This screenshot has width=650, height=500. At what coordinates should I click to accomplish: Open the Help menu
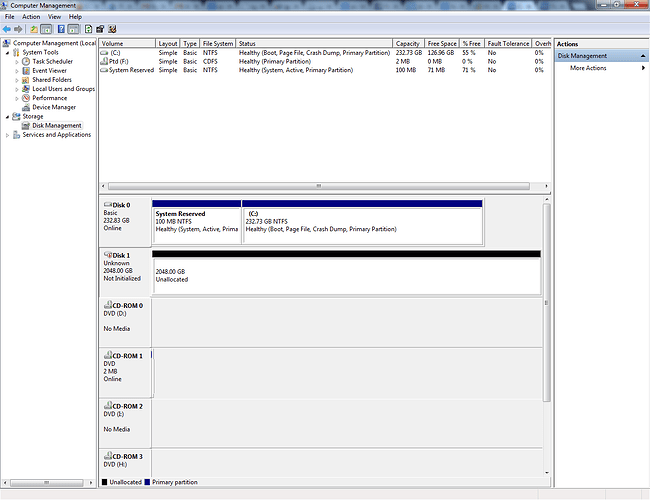click(75, 17)
